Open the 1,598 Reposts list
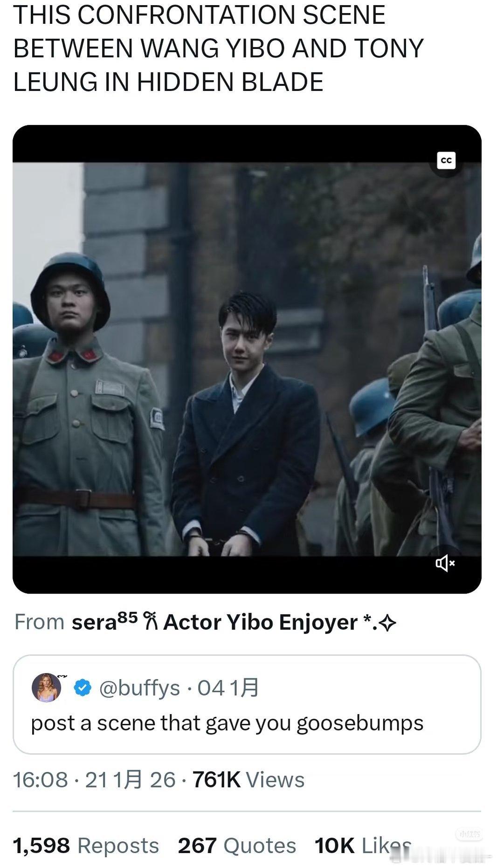Viewport: 497px width, 868px height. click(86, 846)
